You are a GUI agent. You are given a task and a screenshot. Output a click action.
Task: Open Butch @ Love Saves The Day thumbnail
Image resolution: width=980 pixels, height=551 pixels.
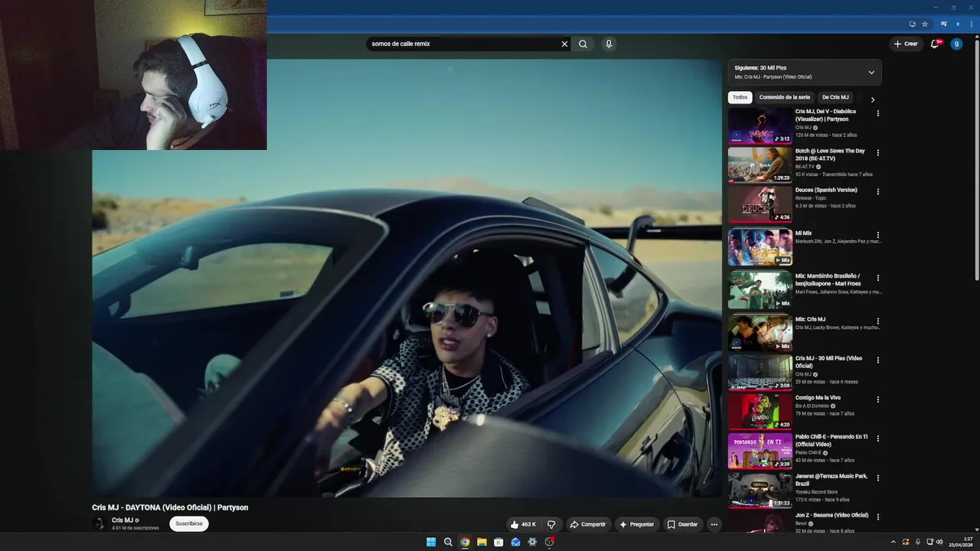pos(760,165)
